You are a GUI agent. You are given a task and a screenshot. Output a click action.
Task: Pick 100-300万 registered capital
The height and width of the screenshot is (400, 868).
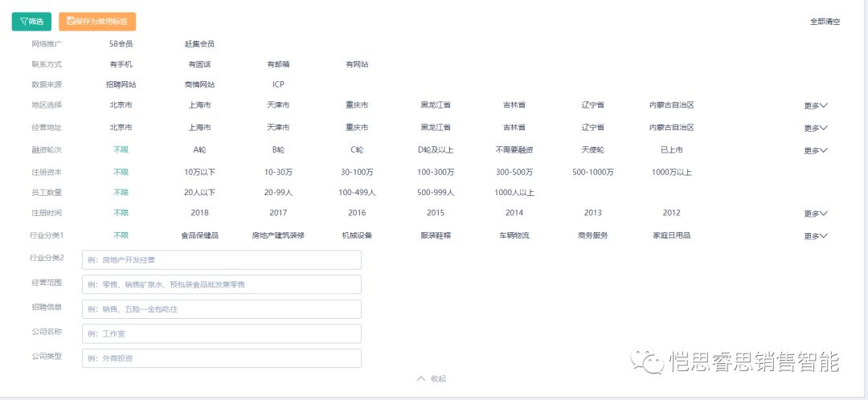click(436, 172)
